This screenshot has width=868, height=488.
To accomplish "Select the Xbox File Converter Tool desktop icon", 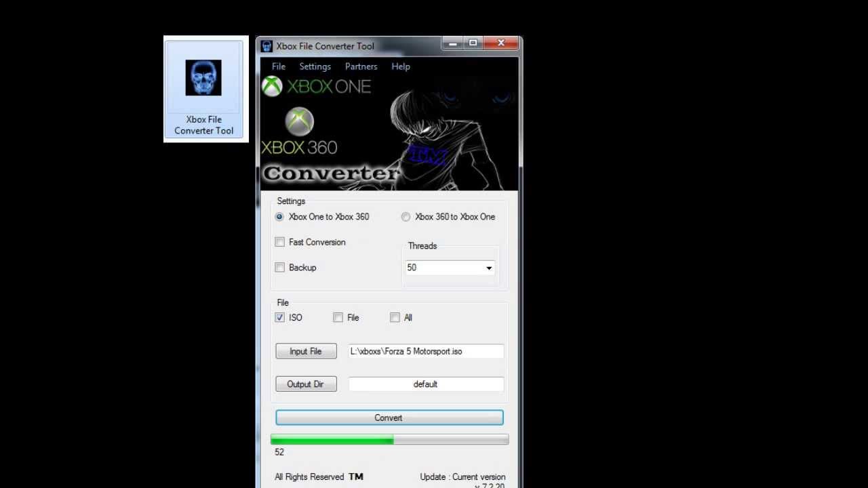I will coord(204,89).
